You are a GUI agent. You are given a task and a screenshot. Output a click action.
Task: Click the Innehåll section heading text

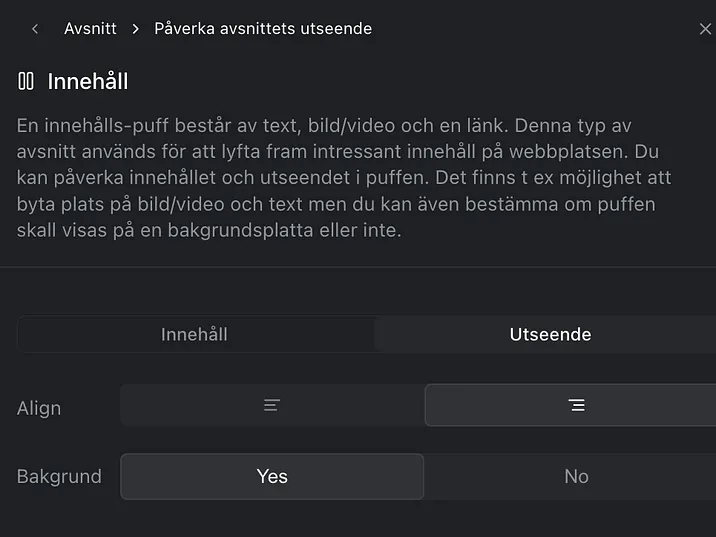coord(88,81)
